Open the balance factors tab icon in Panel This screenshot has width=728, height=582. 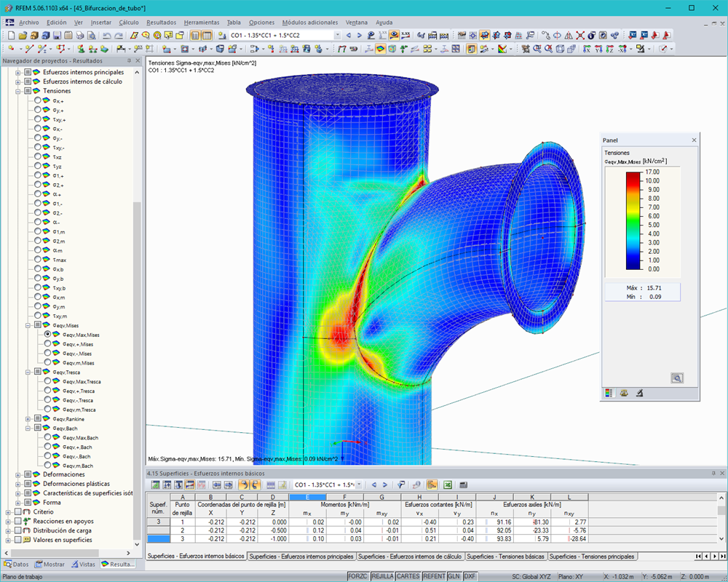tap(624, 393)
